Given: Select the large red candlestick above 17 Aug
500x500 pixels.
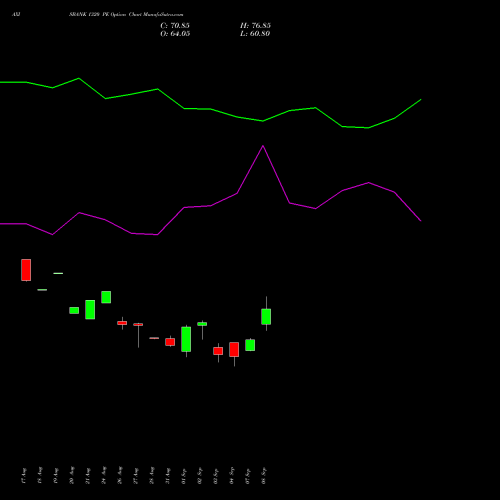Looking at the screenshot, I should (x=26, y=270).
